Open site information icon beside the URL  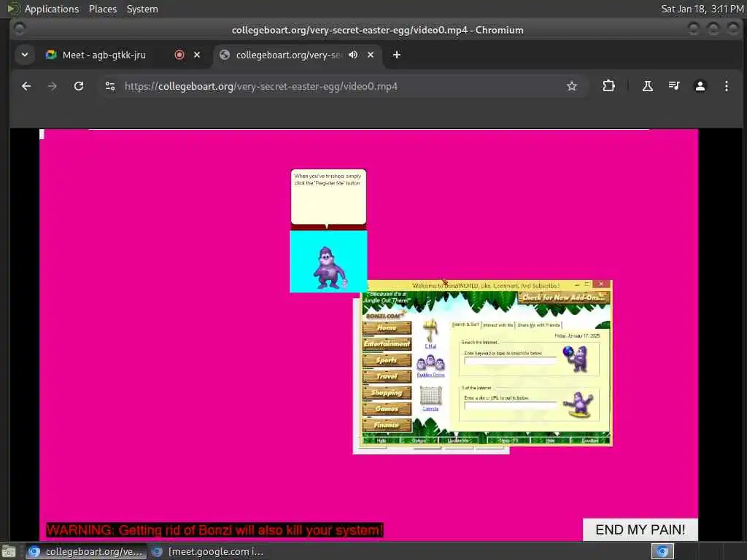tap(110, 86)
